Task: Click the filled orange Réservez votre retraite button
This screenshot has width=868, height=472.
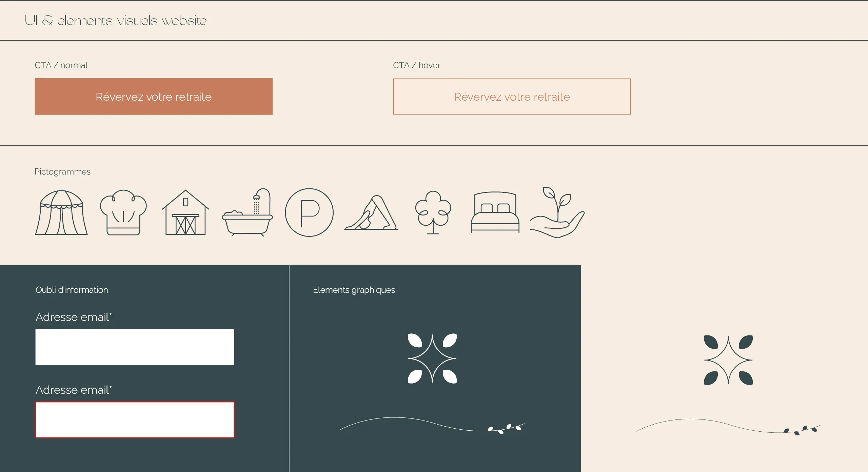Action: [x=154, y=97]
